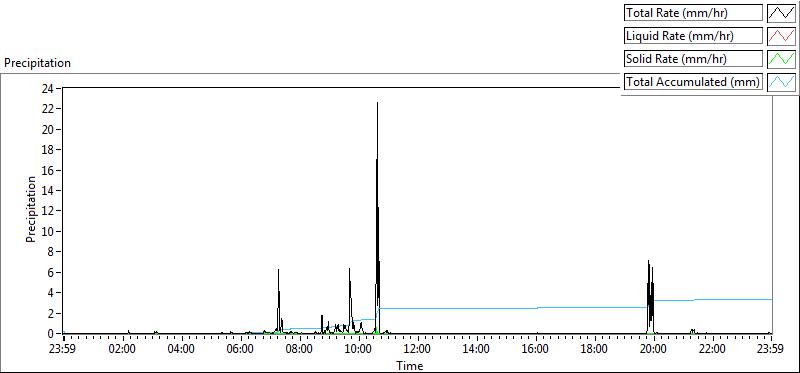
Task: Click the 0 minimum value on Y axis
Action: [52, 334]
